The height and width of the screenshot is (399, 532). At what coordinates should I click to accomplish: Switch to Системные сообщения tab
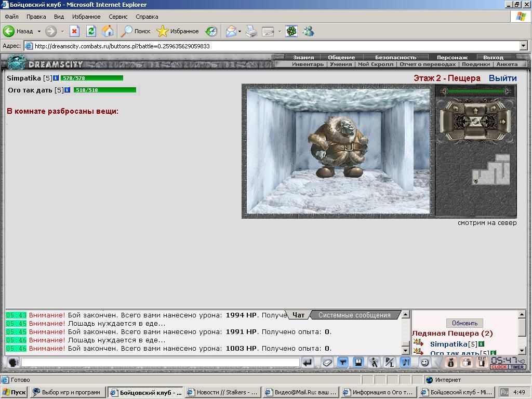click(x=354, y=315)
